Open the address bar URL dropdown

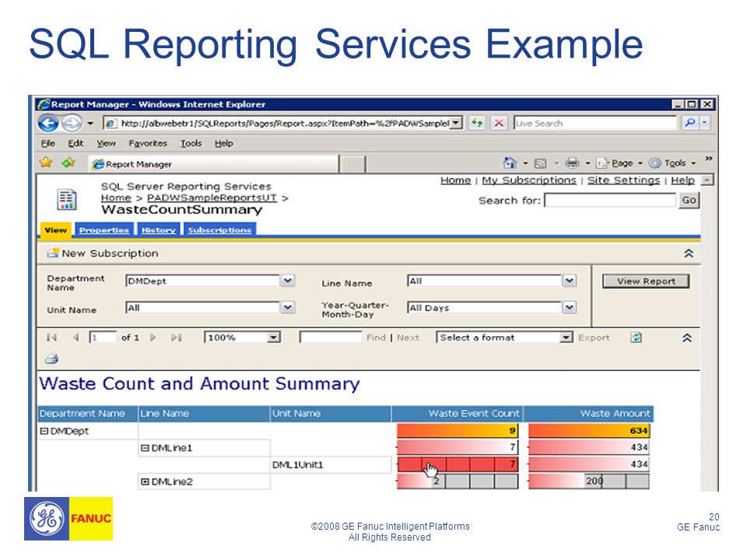[456, 123]
